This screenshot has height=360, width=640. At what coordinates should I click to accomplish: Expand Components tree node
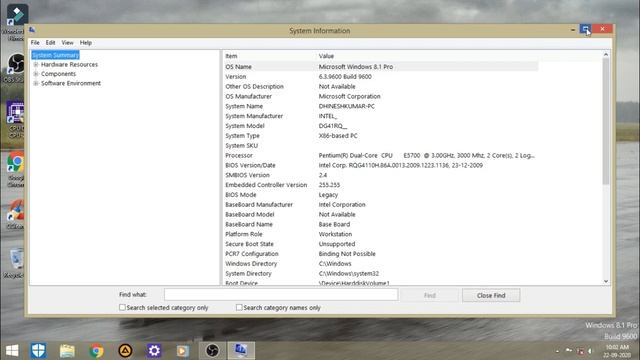(36, 74)
